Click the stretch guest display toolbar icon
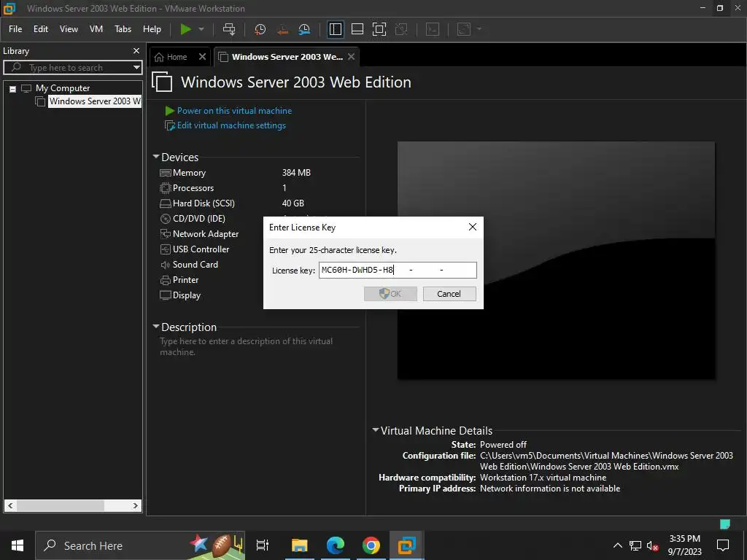The image size is (747, 560). 464,29
